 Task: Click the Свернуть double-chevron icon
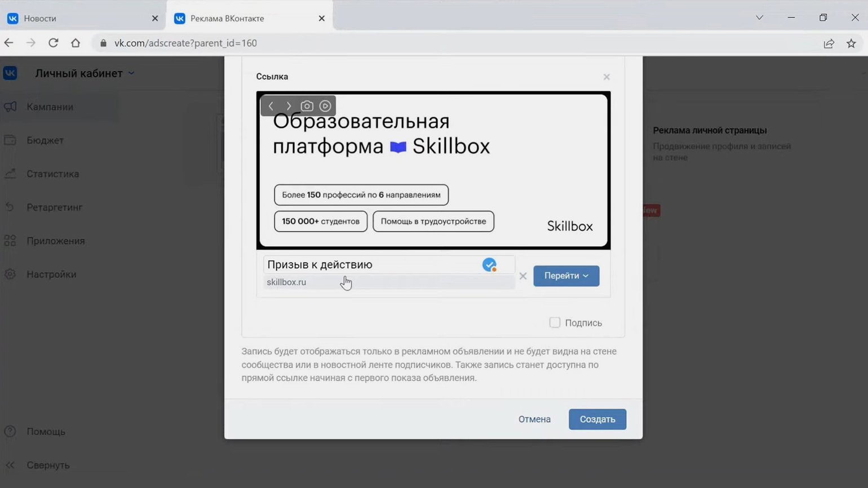pyautogui.click(x=10, y=465)
